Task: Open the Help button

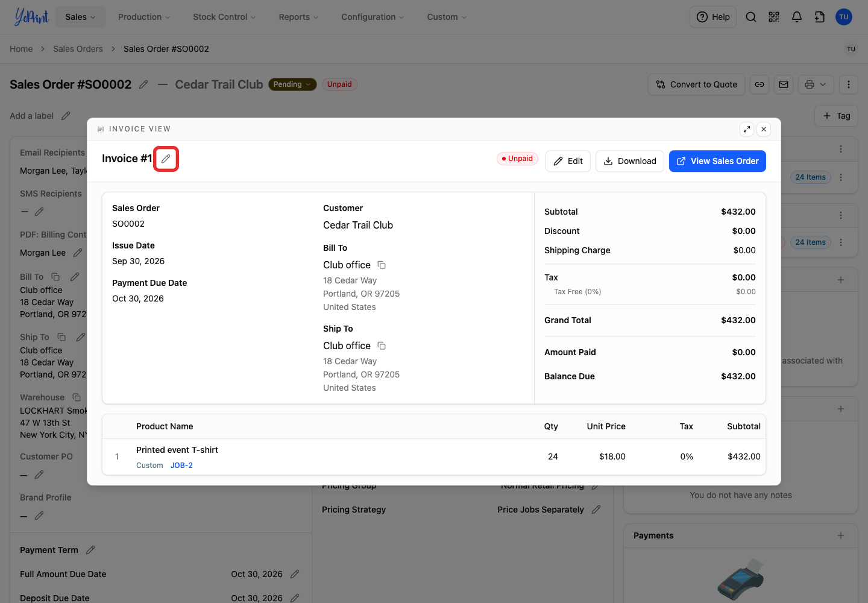Action: (x=713, y=17)
